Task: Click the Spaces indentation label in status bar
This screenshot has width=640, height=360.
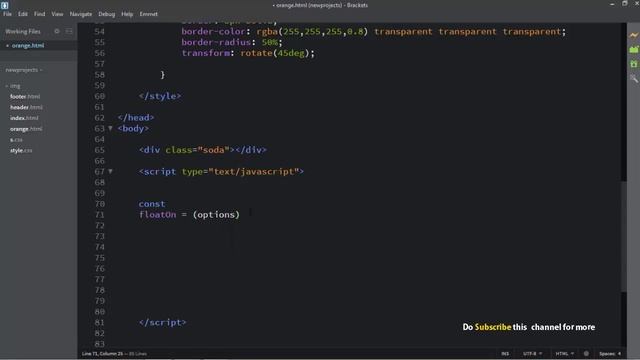Action: [607, 353]
